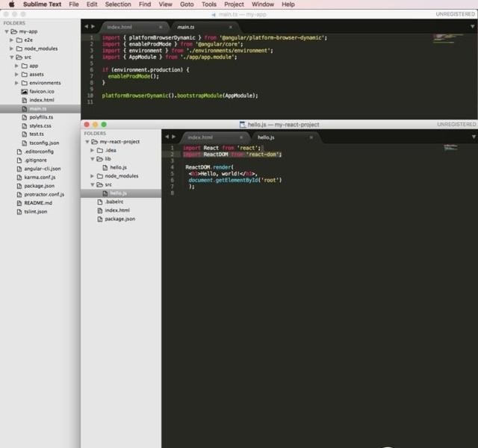478x448 pixels.
Task: Click the Apple menu icon
Action: coord(11,4)
